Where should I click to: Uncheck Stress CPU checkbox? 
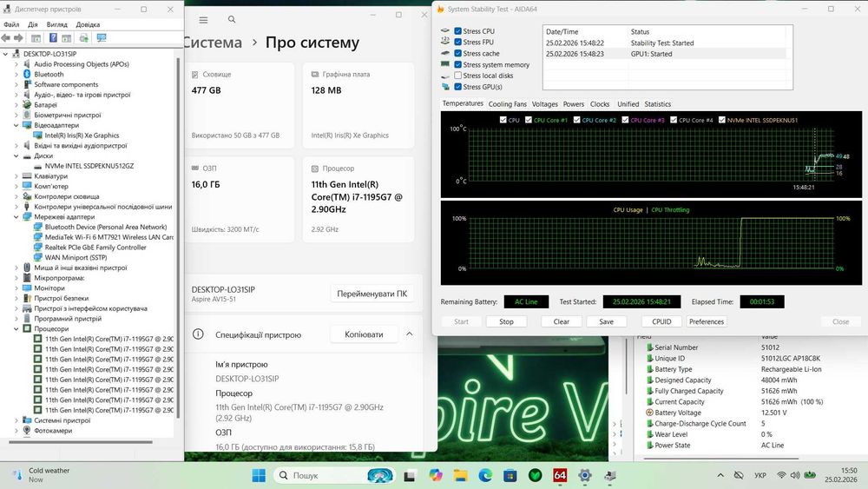point(457,31)
